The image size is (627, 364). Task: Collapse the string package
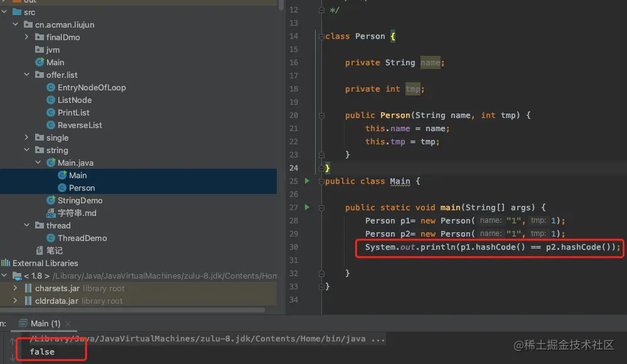point(27,150)
